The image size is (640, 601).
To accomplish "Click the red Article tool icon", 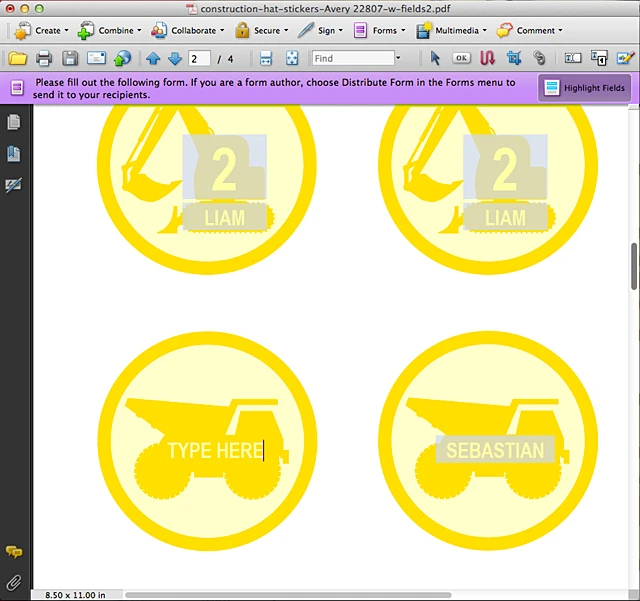I will point(487,58).
